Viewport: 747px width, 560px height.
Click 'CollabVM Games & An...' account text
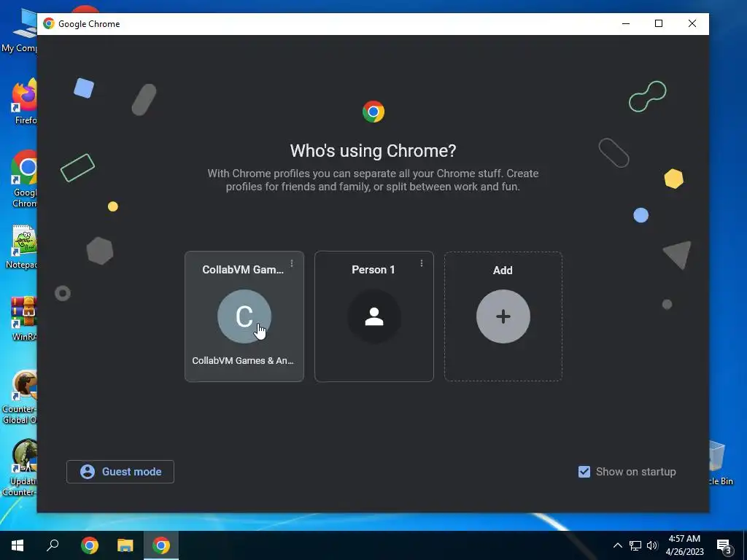(242, 360)
